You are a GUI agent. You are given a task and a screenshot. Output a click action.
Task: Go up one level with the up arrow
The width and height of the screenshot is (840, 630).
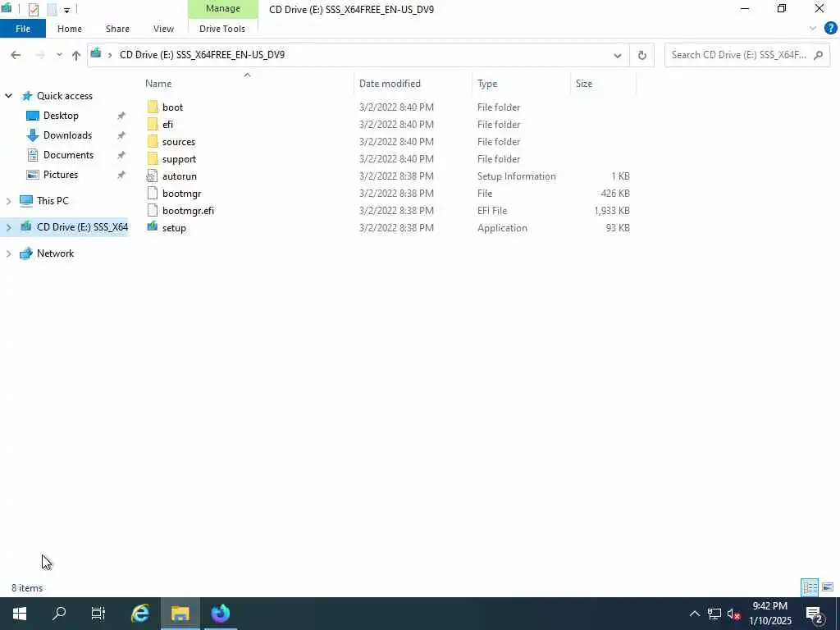tap(76, 55)
